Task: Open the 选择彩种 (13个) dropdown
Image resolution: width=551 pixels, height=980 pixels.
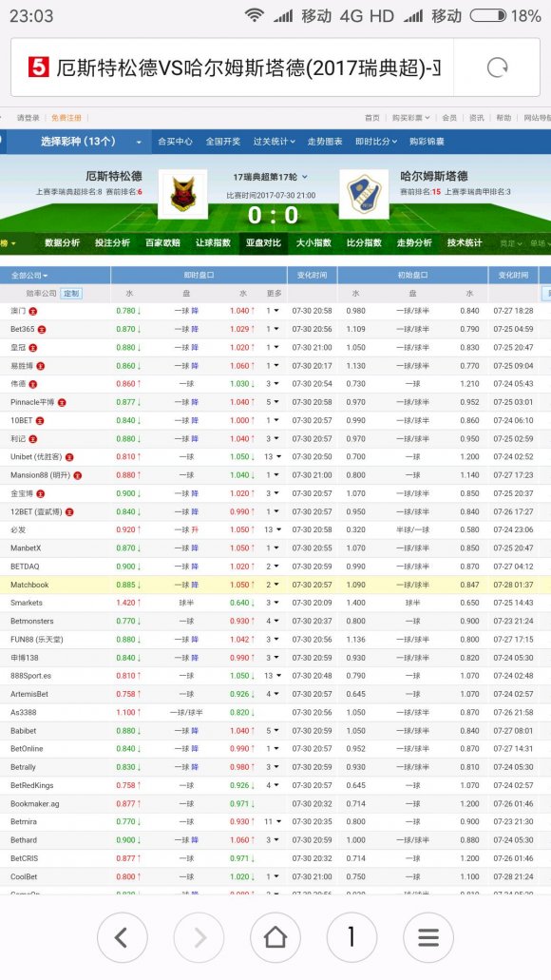Action: click(x=78, y=142)
